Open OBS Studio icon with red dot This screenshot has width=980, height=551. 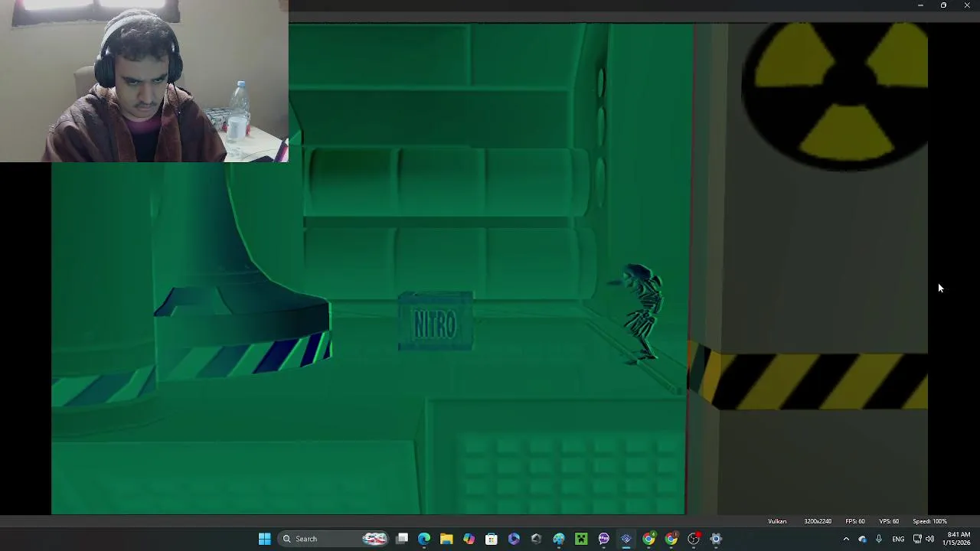click(x=694, y=539)
